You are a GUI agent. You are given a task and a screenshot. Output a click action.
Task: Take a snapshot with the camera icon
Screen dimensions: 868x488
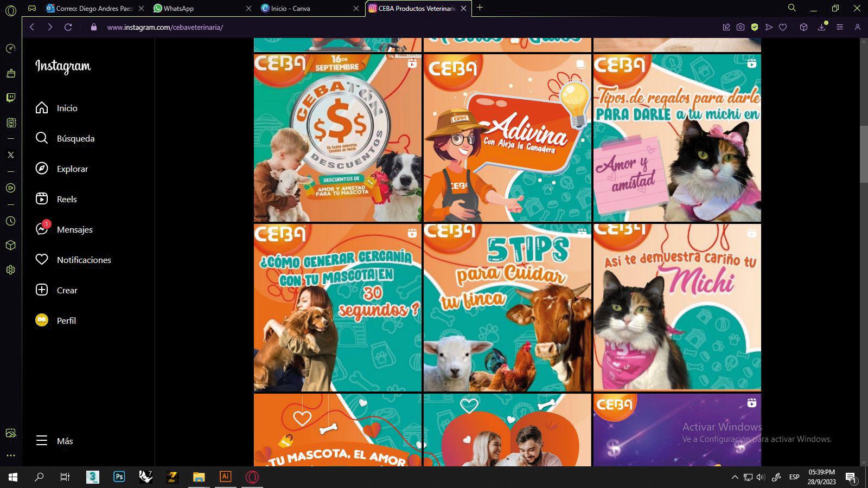click(741, 27)
